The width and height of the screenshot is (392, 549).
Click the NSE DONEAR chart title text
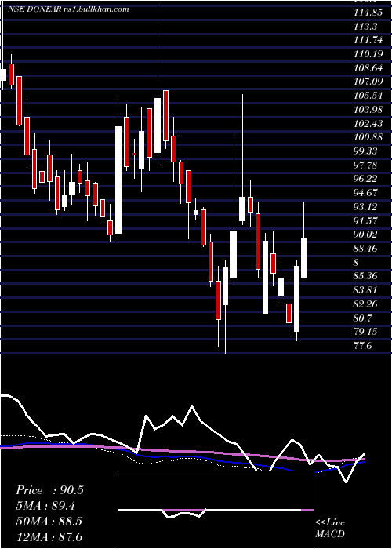point(68,9)
